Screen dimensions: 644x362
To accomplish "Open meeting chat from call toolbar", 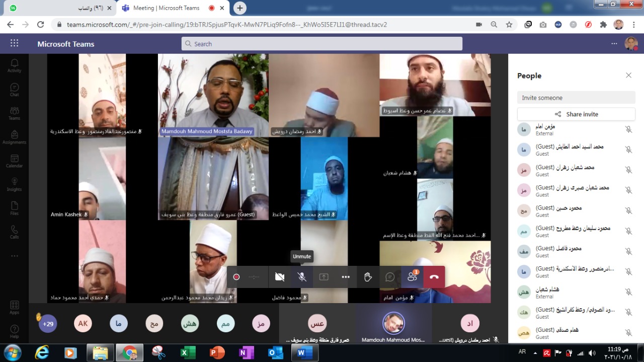I will (x=390, y=277).
